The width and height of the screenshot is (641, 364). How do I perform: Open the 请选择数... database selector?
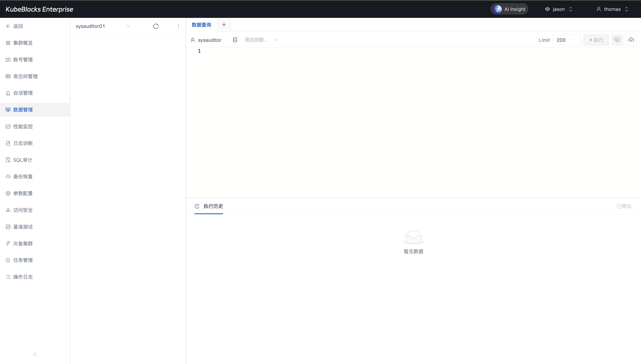pos(260,40)
